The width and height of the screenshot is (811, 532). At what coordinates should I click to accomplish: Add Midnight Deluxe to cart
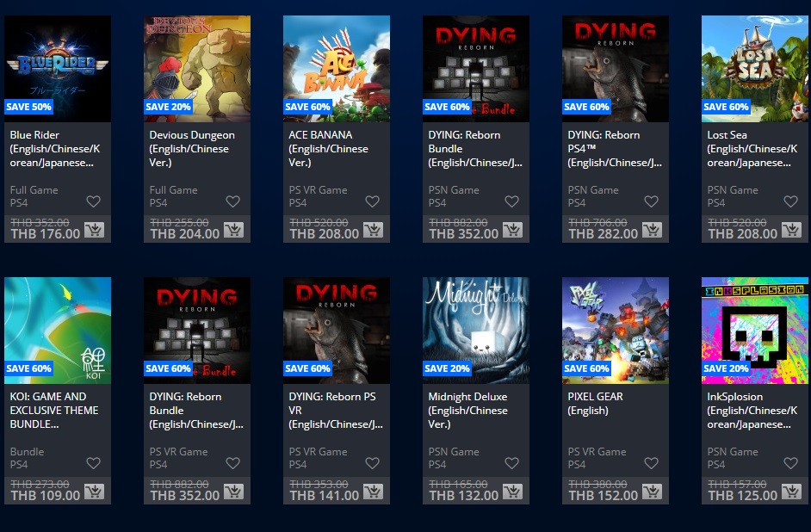point(512,492)
